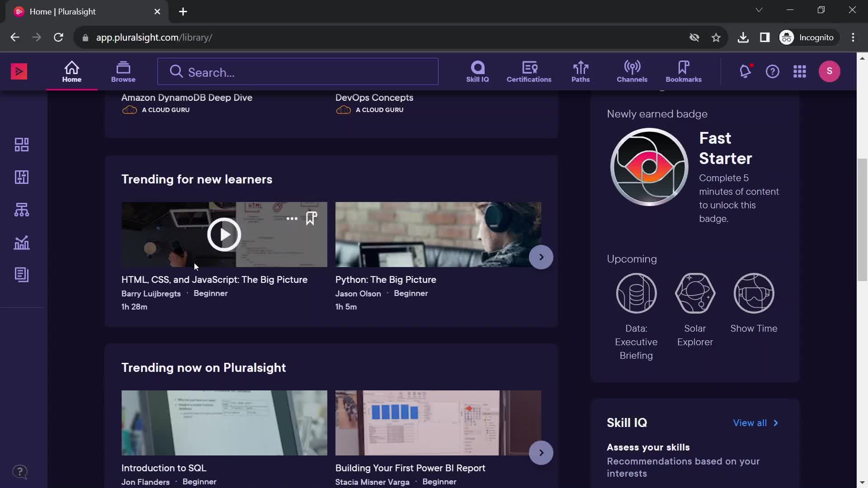
Task: Open the analytics chart icon in left sidebar
Action: click(x=22, y=243)
